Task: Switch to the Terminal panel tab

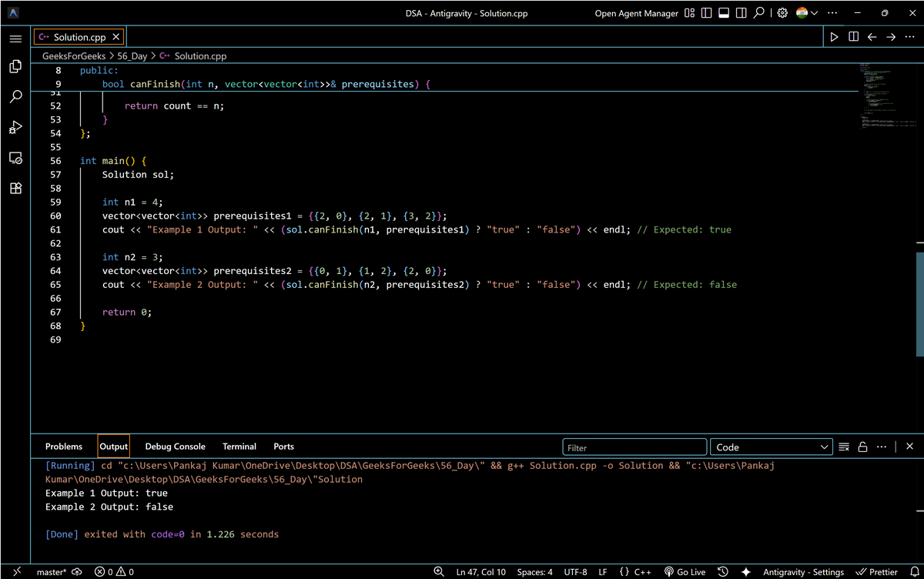Action: click(x=239, y=447)
